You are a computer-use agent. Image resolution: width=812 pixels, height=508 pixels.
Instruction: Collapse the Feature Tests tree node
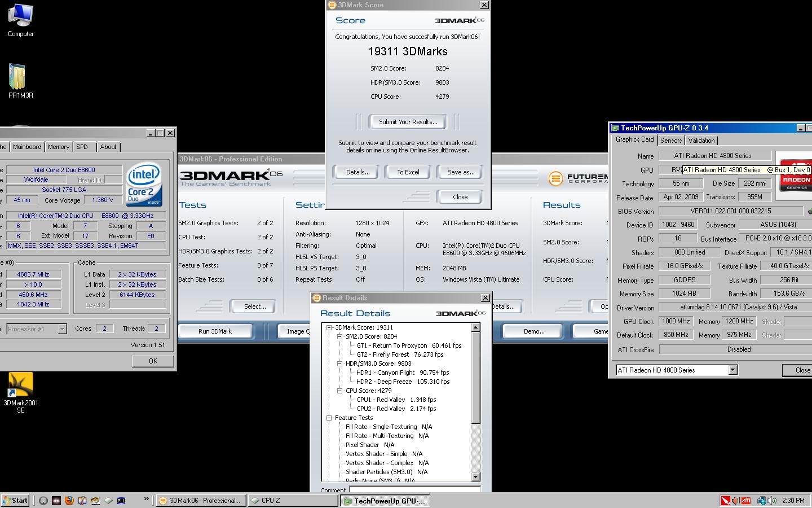pyautogui.click(x=329, y=418)
